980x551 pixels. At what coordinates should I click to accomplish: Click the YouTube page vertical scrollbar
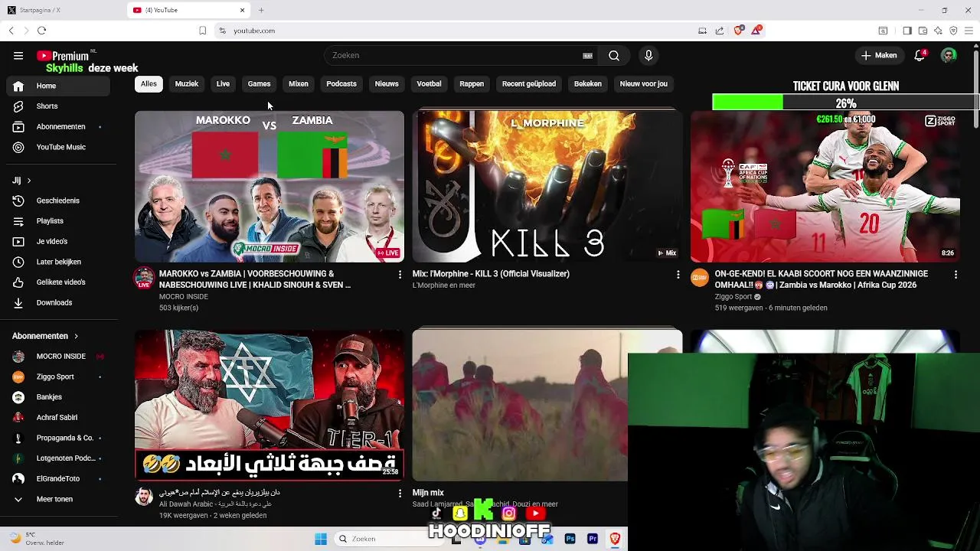coord(975,88)
